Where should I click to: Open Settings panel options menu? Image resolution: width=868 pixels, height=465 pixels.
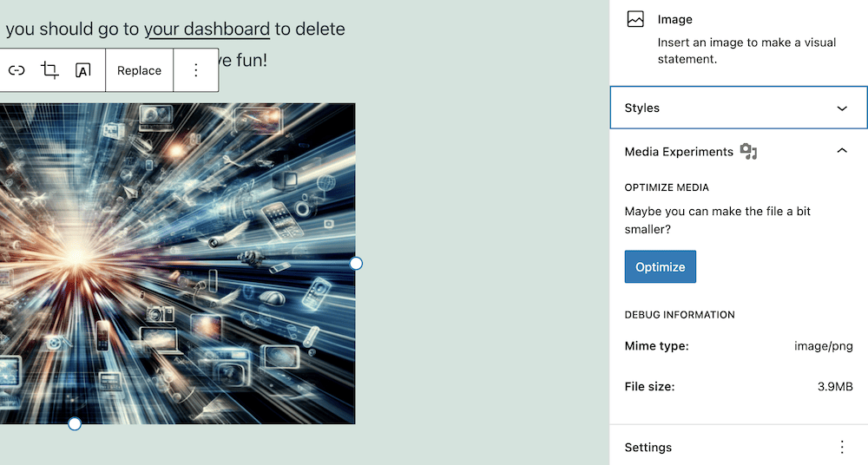842,447
